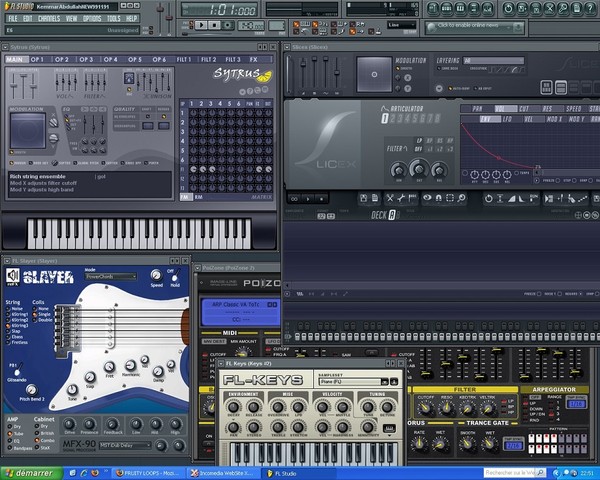Click the Slicex loop icon on deck transport
Viewport: 600px width, 480px height.
point(294,199)
